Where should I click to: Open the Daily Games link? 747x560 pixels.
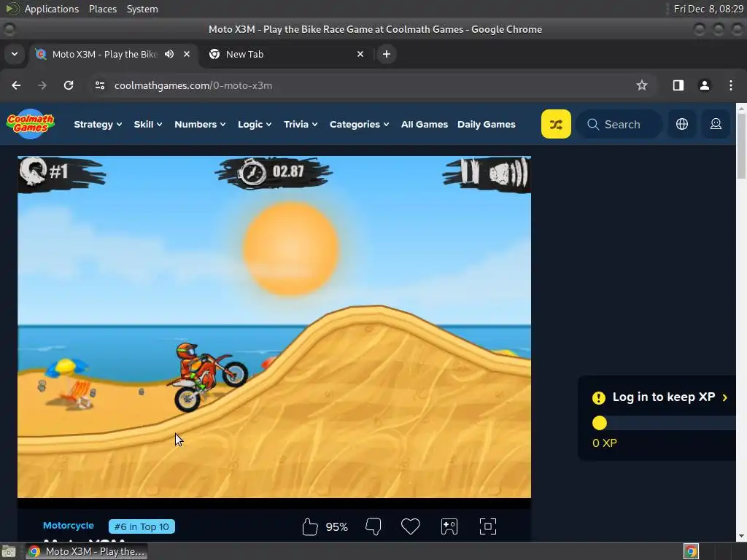click(x=487, y=124)
